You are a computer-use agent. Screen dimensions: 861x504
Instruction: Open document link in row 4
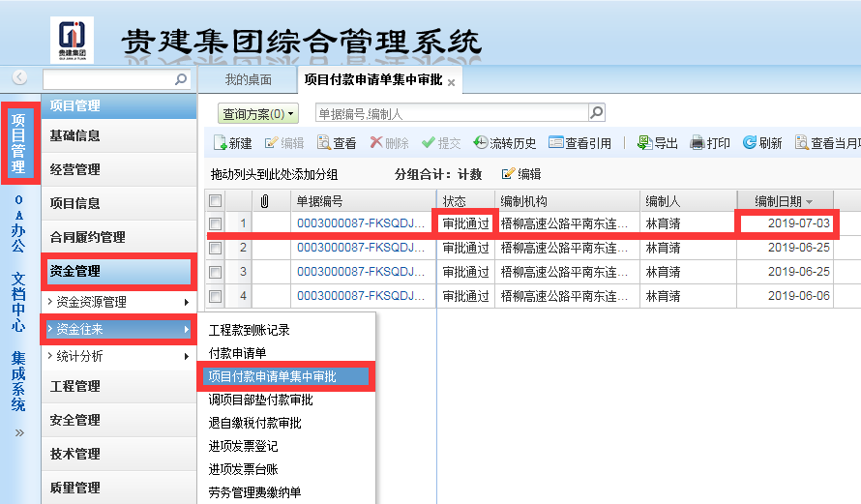pyautogui.click(x=361, y=296)
